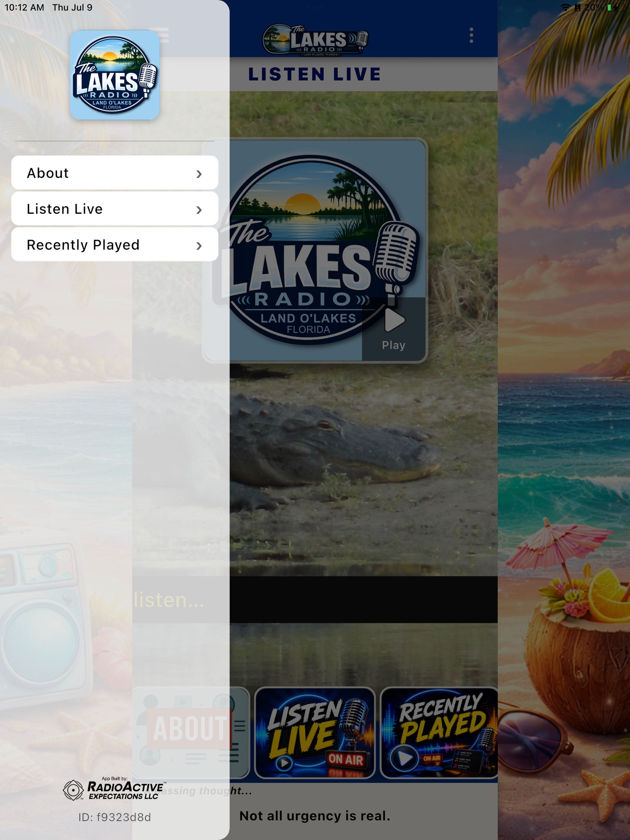Viewport: 630px width, 840px height.
Task: Expand the Listen Live row chevron
Action: tap(199, 210)
